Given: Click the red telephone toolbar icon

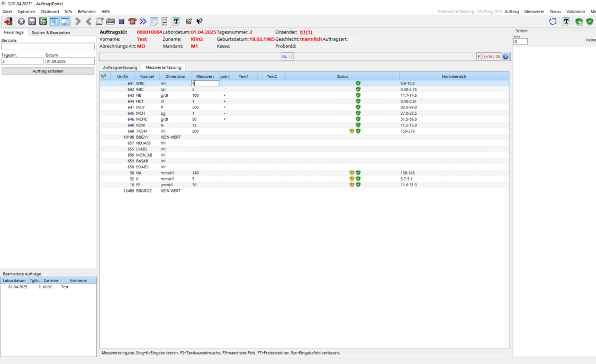Looking at the screenshot, I should tap(132, 21).
